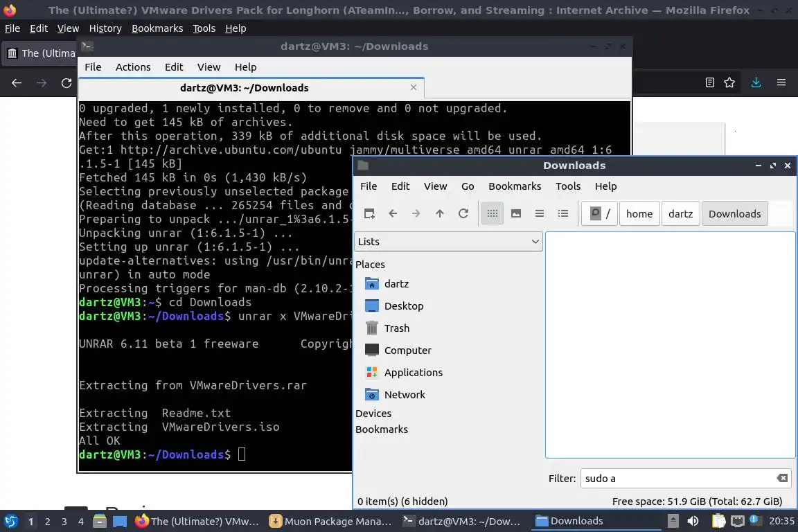The image size is (798, 532).
Task: Open Actions menu in terminal window
Action: pos(133,67)
